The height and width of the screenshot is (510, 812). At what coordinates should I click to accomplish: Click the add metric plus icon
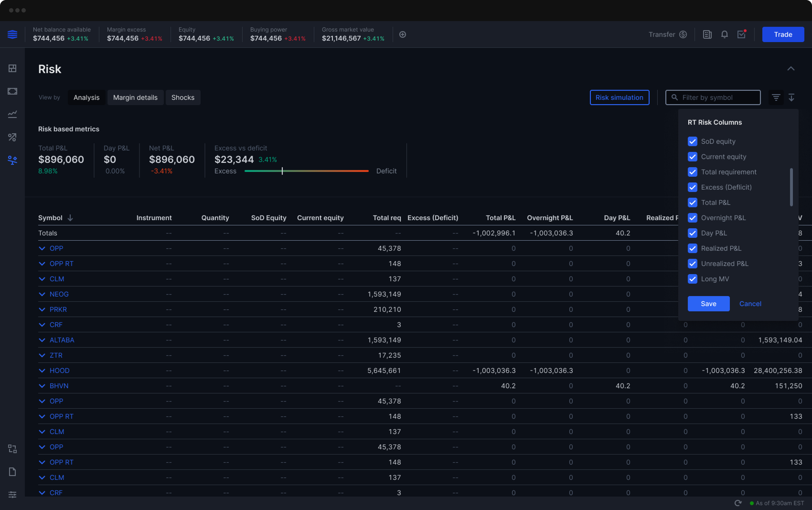pos(402,34)
